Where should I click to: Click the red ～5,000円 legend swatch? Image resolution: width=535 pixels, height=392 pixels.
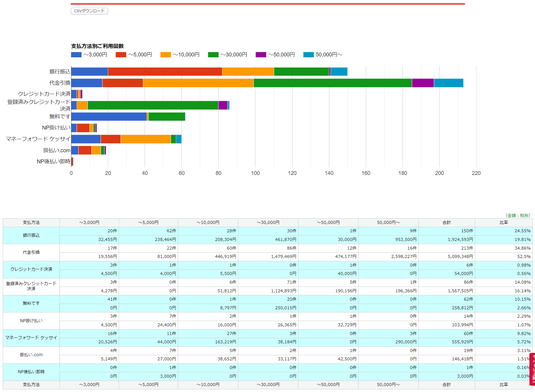(x=121, y=55)
